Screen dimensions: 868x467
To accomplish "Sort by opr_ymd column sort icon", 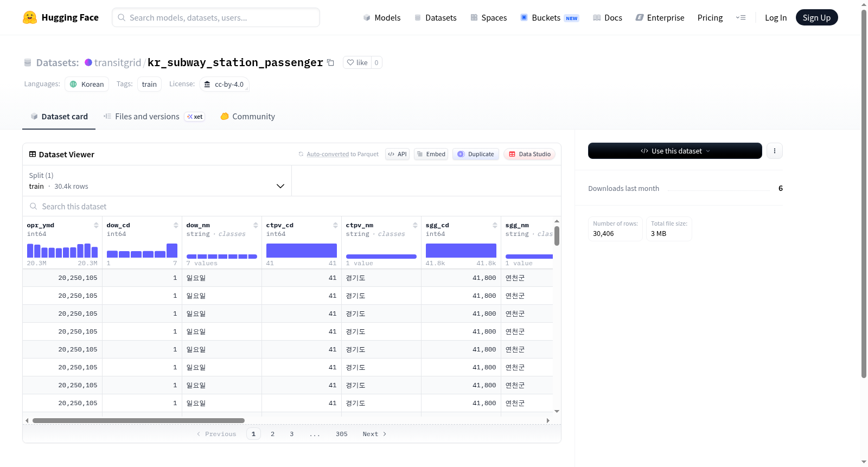I will [x=96, y=225].
